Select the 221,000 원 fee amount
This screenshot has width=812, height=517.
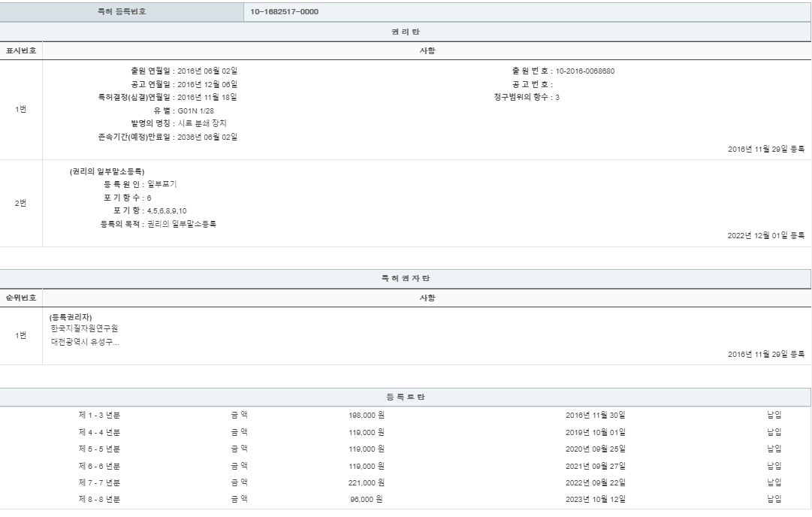[367, 482]
